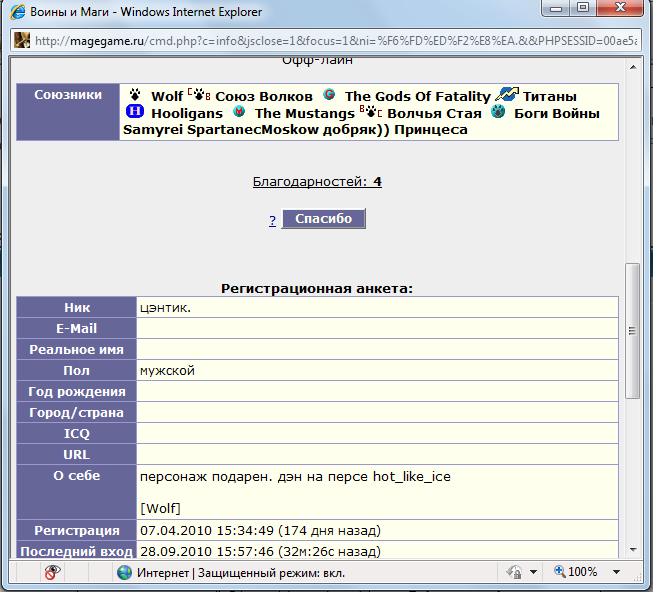This screenshot has height=592, width=653.
Task: Click the ICQ row label
Action: 77,433
